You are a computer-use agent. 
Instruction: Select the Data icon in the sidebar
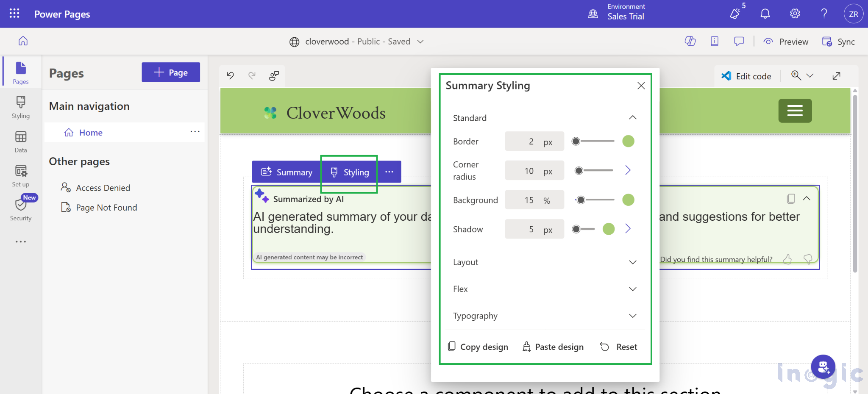coord(20,142)
